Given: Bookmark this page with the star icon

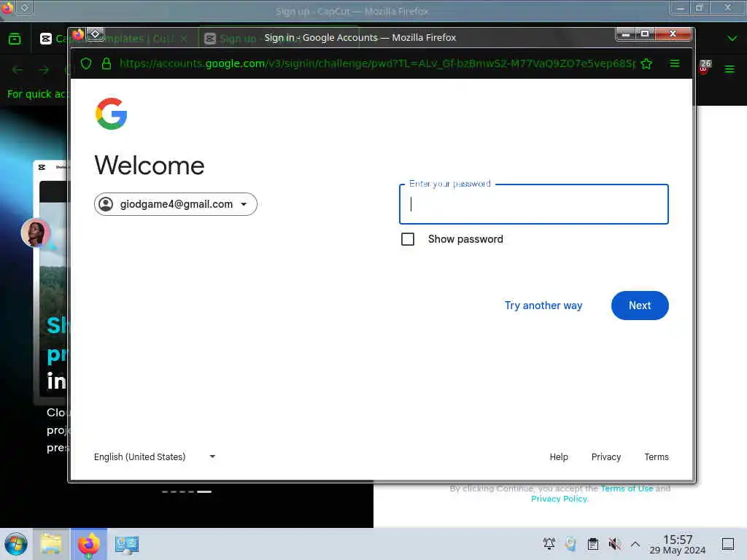Looking at the screenshot, I should (646, 63).
